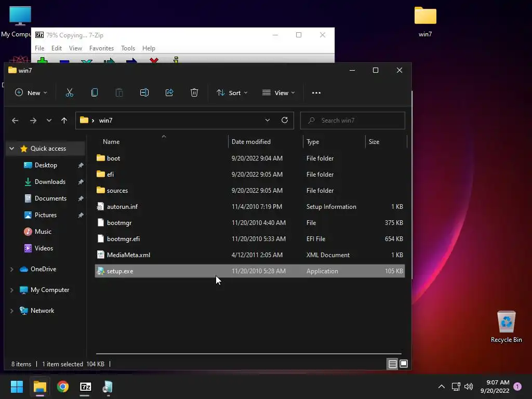Click the volume speaker tray icon
532x399 pixels.
tap(469, 387)
